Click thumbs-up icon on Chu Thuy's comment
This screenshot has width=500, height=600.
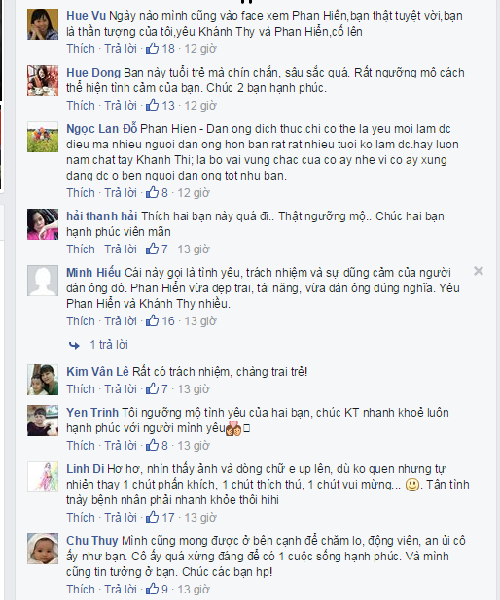tap(152, 589)
